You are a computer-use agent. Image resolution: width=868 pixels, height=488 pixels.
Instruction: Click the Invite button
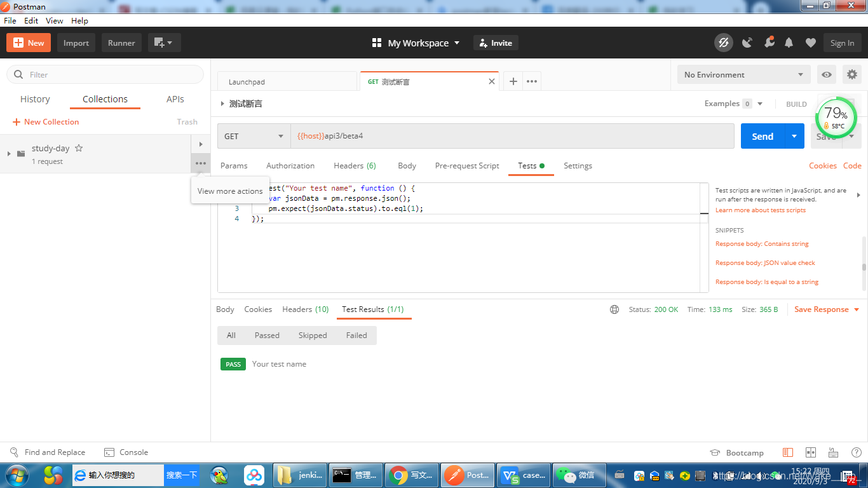[496, 43]
